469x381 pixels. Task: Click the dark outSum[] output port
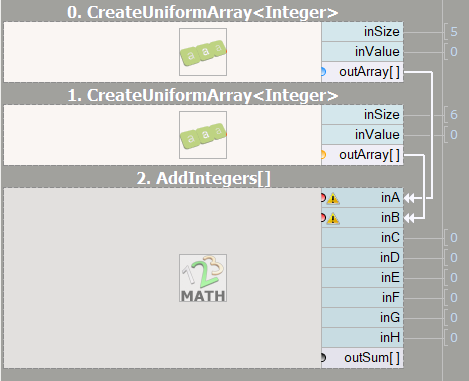(x=323, y=357)
